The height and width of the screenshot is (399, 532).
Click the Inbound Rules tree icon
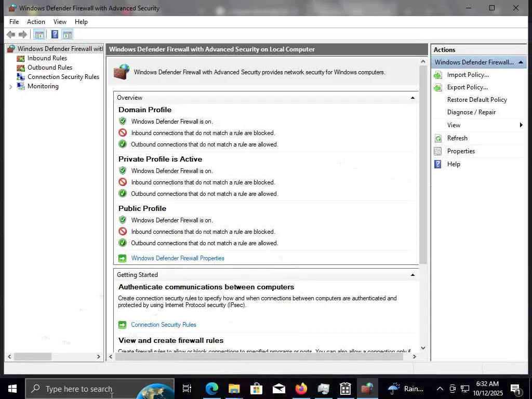[21, 58]
